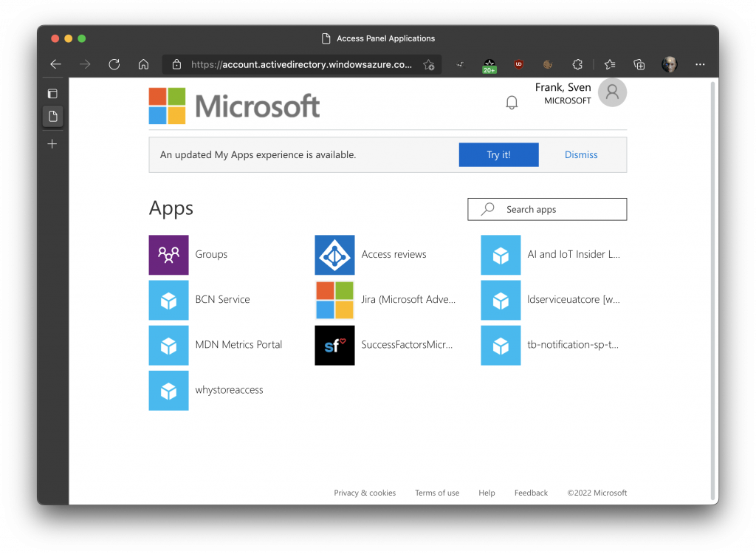Open SuccessFactors app icon

click(334, 345)
